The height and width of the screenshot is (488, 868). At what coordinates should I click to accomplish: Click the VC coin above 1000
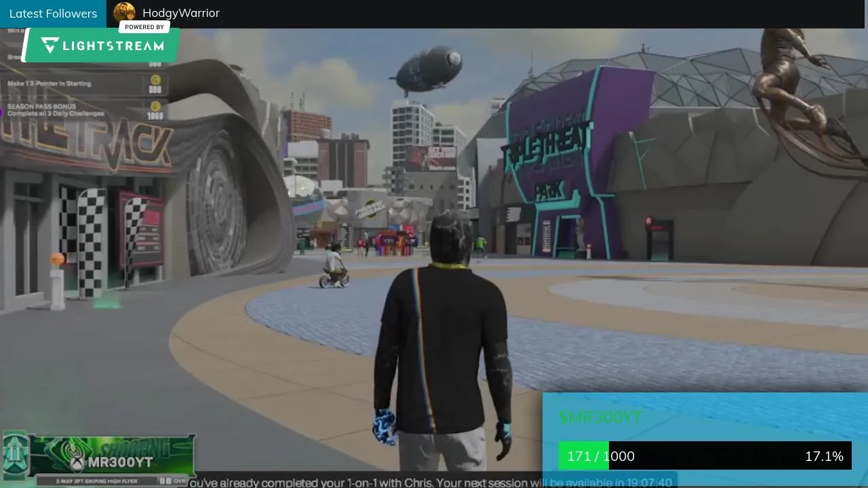(155, 106)
